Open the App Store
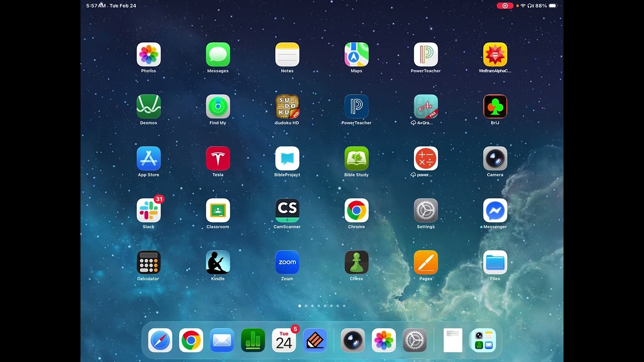The image size is (644, 362). pyautogui.click(x=148, y=158)
